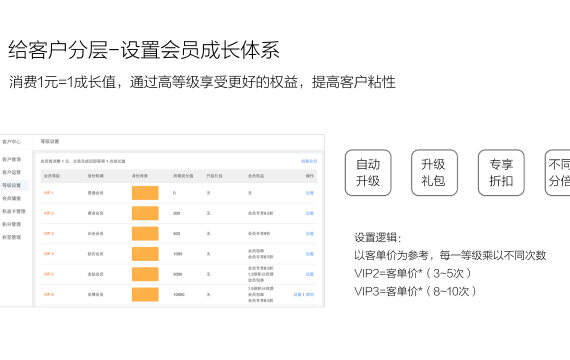The width and height of the screenshot is (570, 360).
Task: Click the 客户中心 header in the sidebar
Action: pos(11,142)
